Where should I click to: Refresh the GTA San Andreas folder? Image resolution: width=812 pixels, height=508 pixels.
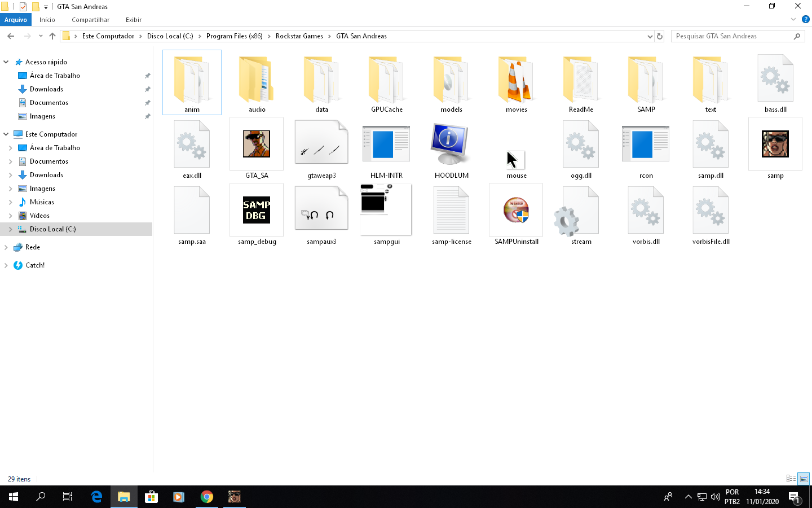click(660, 36)
